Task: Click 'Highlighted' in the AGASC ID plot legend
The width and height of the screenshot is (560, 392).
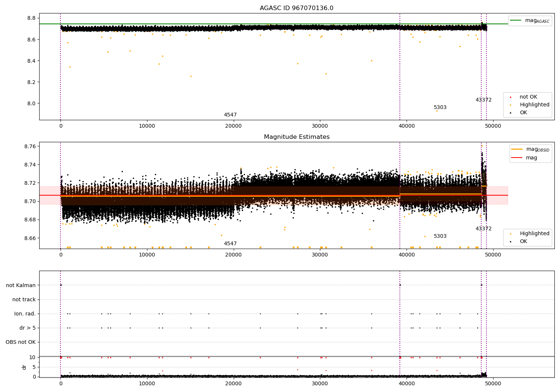Action: [534, 105]
